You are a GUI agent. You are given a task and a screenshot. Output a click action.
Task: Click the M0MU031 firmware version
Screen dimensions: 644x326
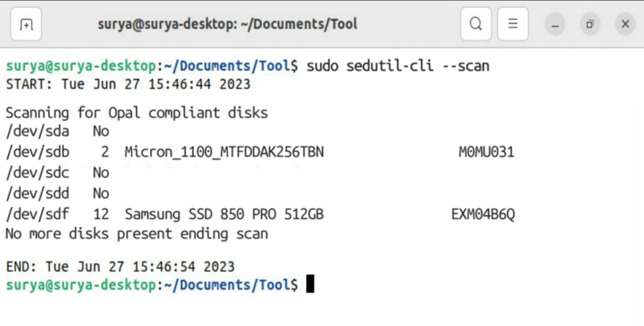[486, 152]
